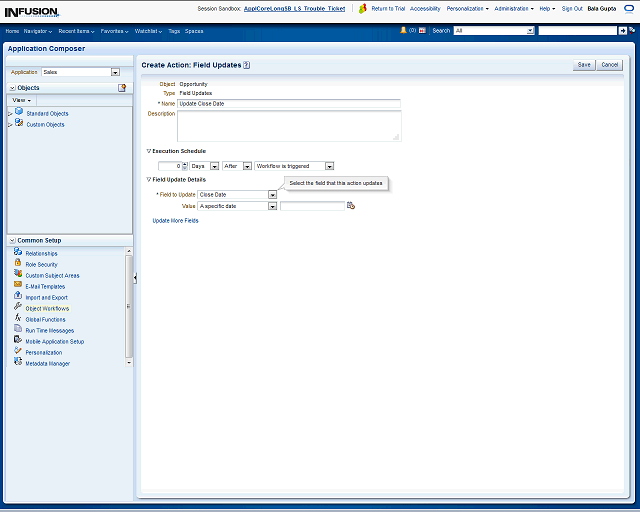This screenshot has height=512, width=640.
Task: Collapse the Field Update Details section
Action: pos(149,179)
